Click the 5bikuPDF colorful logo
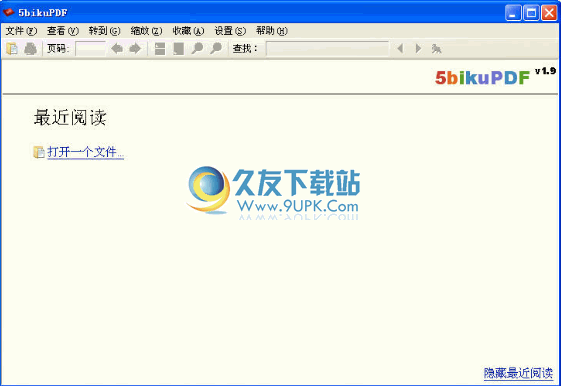 click(x=482, y=77)
